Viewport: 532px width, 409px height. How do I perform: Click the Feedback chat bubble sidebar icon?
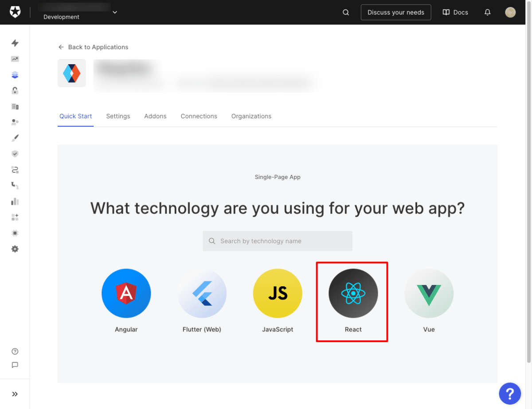pyautogui.click(x=15, y=365)
